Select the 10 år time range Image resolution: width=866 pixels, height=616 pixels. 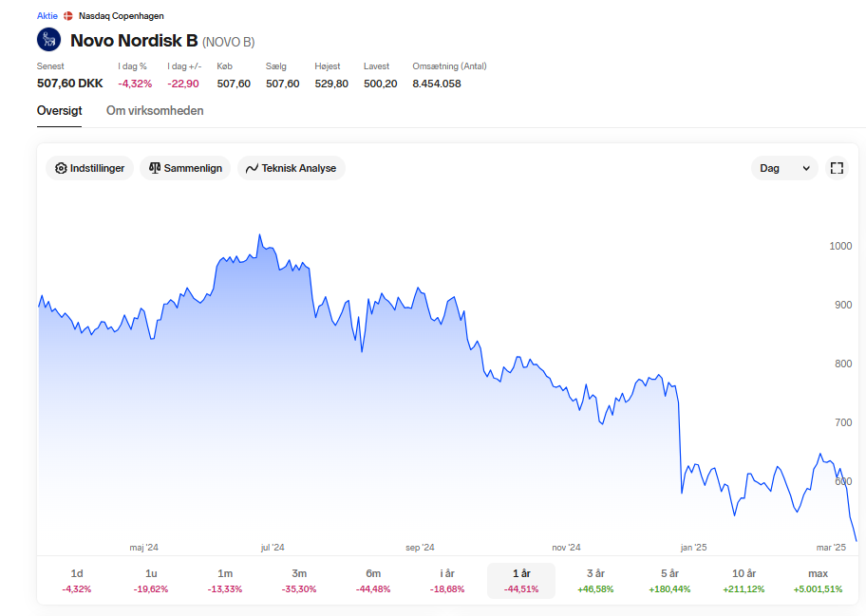click(744, 581)
